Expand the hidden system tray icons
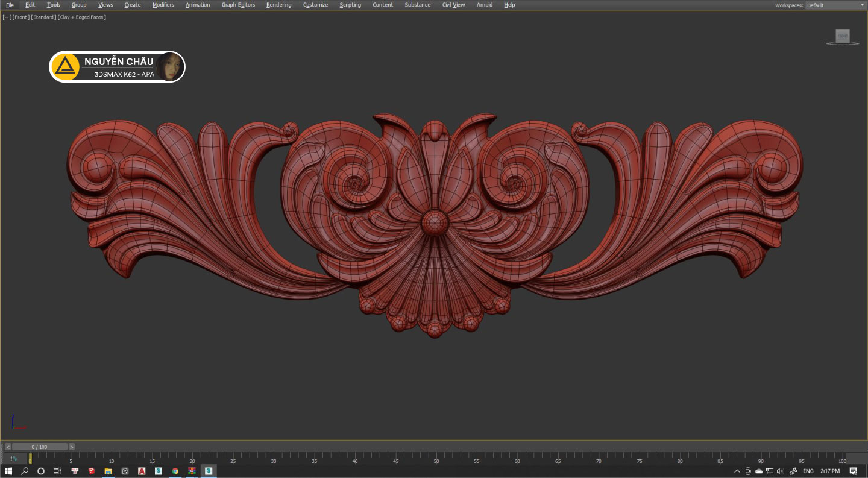The image size is (868, 478). (x=737, y=471)
